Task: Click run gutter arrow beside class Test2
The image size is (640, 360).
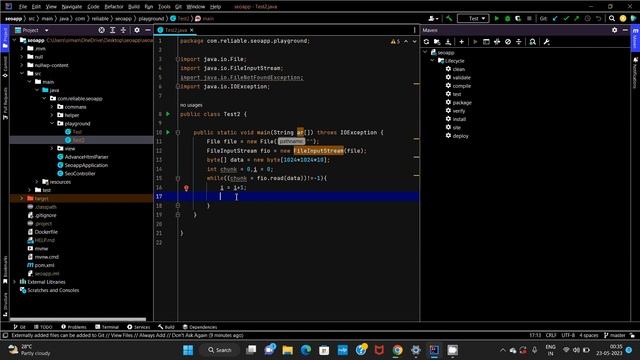Action: point(168,114)
